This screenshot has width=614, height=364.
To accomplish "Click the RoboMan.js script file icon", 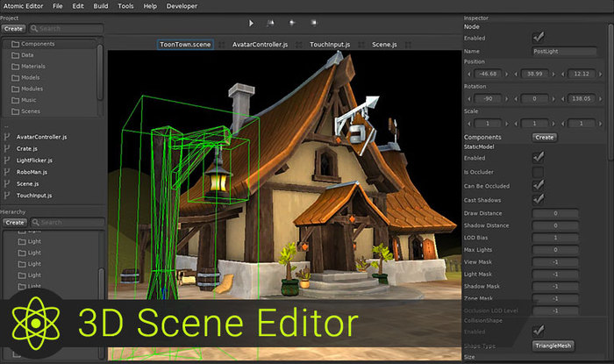I will coord(7,173).
